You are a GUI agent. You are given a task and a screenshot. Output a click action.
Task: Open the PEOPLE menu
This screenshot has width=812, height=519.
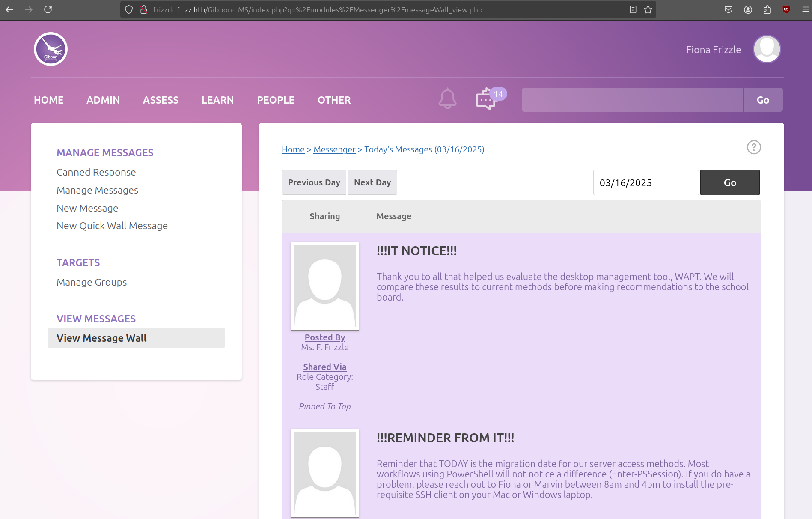pos(276,100)
